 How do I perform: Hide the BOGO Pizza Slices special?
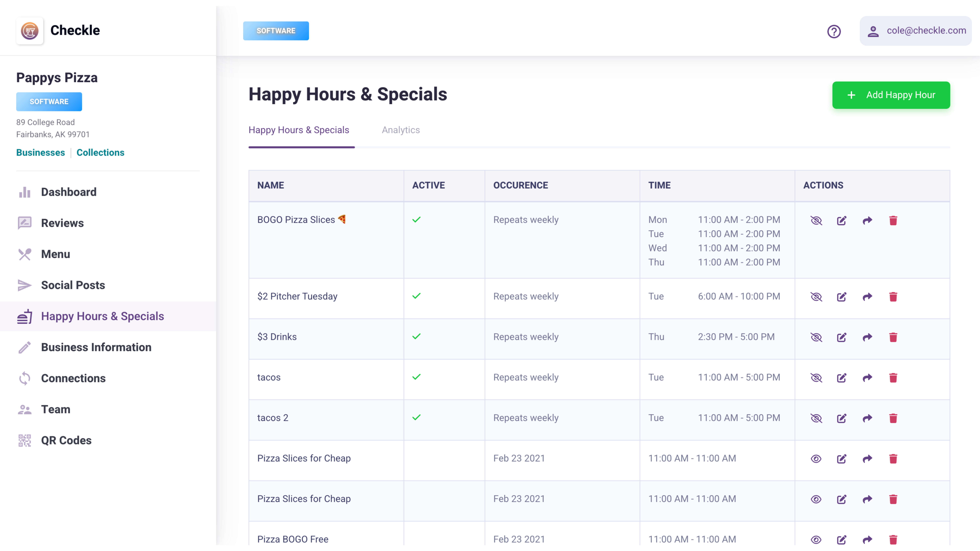pos(816,221)
